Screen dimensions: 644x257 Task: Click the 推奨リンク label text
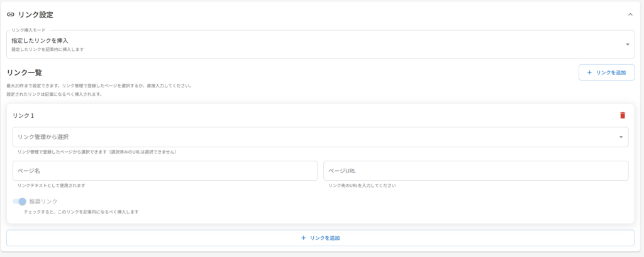(43, 202)
